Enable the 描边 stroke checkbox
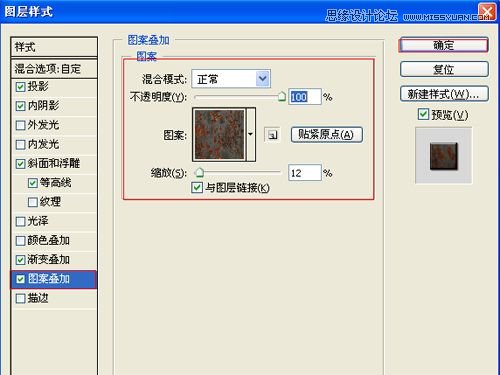The height and width of the screenshot is (375, 500). pos(20,298)
